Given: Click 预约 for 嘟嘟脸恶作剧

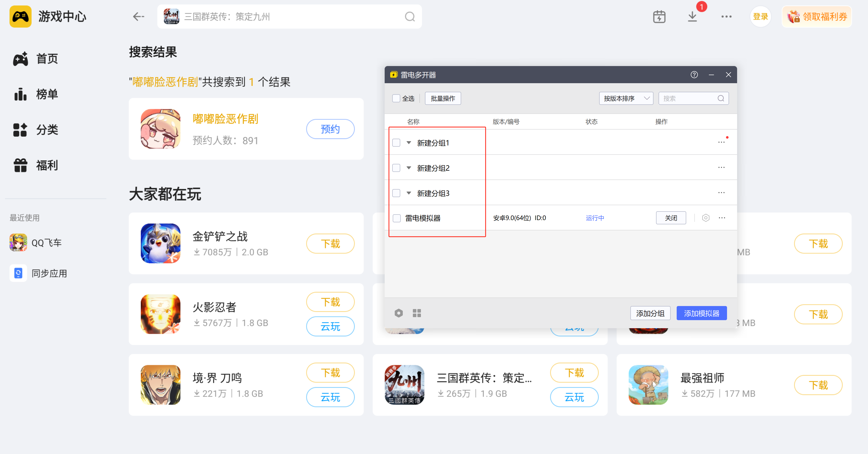Looking at the screenshot, I should 330,129.
